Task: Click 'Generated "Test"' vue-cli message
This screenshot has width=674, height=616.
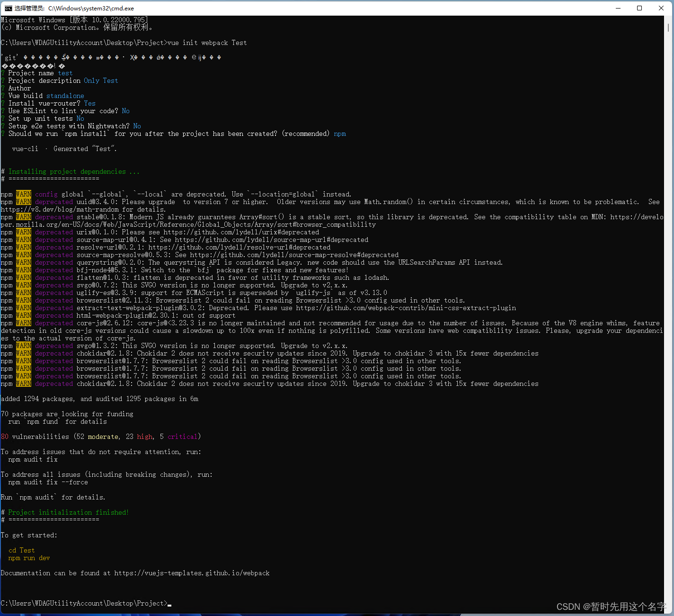Action: coord(85,149)
